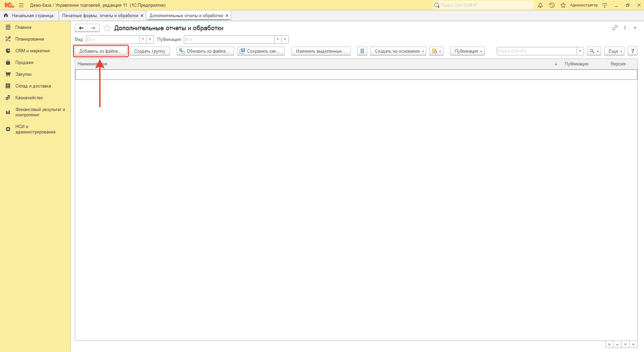The height and width of the screenshot is (352, 644).
Task: Toggle the list view mode icon
Action: 362,51
